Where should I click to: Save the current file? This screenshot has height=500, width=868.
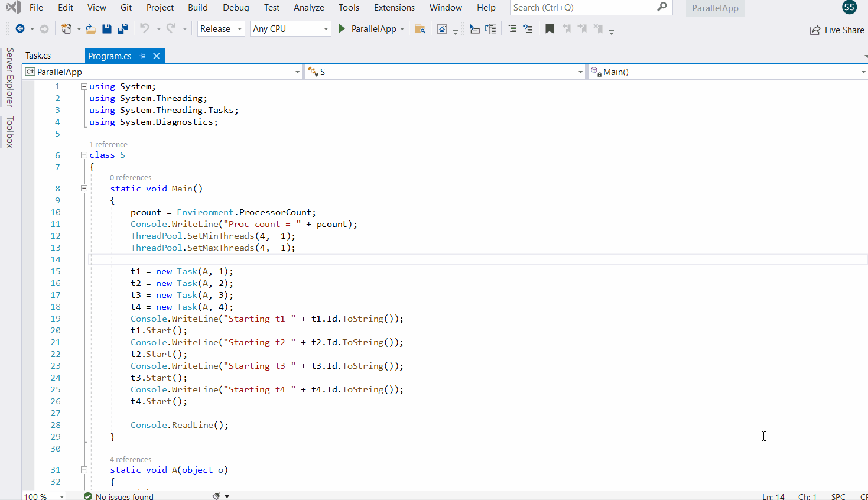tap(106, 28)
